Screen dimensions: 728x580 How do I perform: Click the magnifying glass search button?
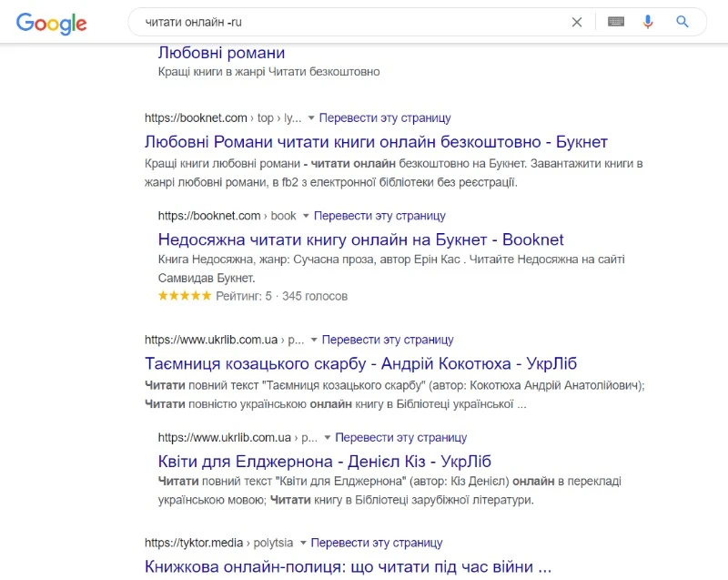click(682, 22)
